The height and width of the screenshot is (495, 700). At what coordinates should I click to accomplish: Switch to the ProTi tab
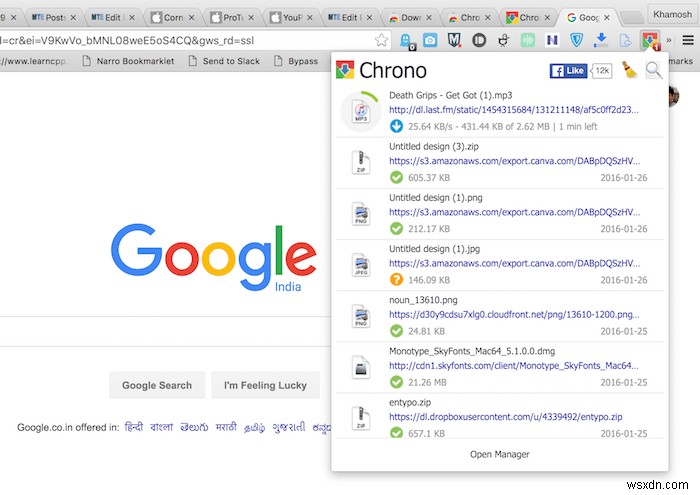click(x=233, y=17)
